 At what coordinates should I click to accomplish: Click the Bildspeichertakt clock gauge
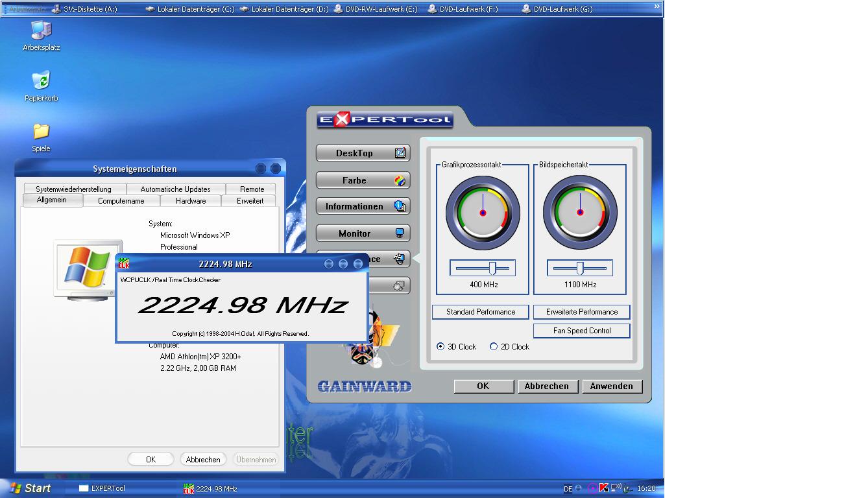[580, 213]
